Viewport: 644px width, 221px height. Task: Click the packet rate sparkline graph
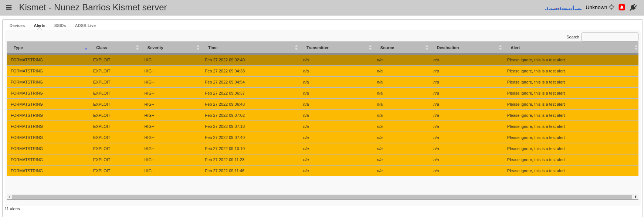tap(563, 8)
